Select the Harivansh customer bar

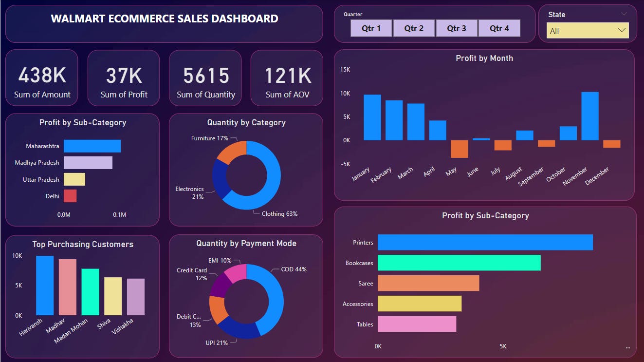(x=45, y=286)
